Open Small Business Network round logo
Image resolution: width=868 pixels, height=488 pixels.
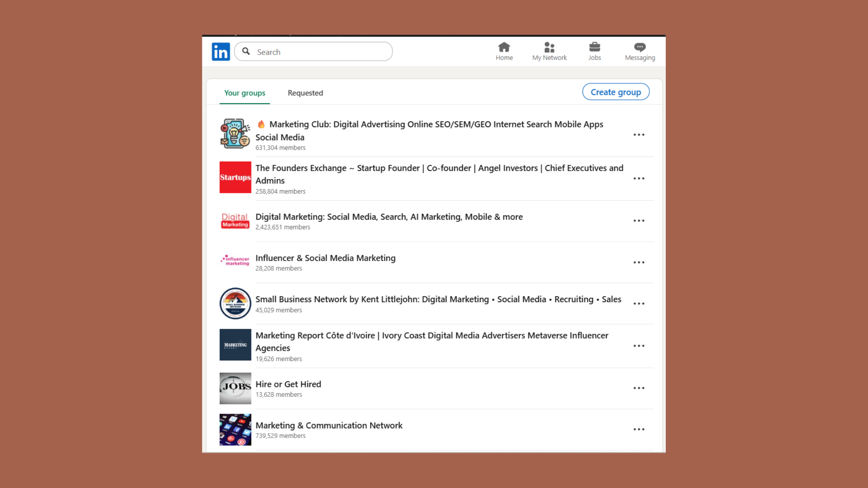[235, 303]
